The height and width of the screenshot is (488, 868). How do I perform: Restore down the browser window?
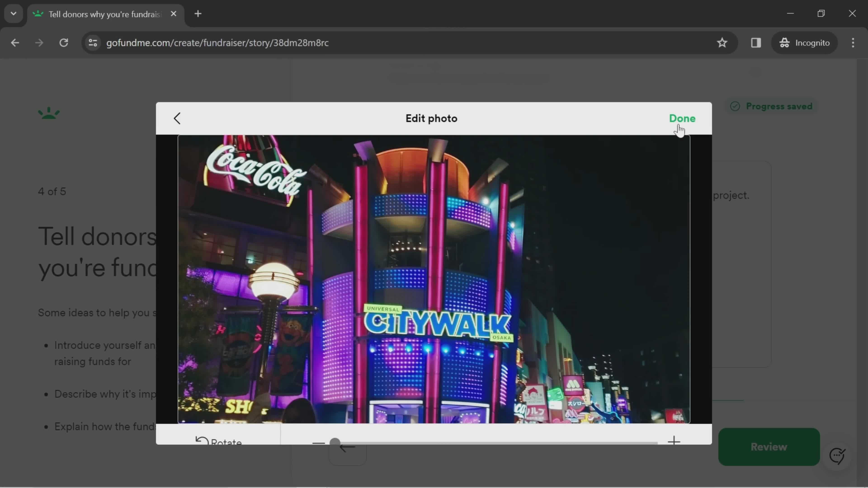pyautogui.click(x=821, y=14)
